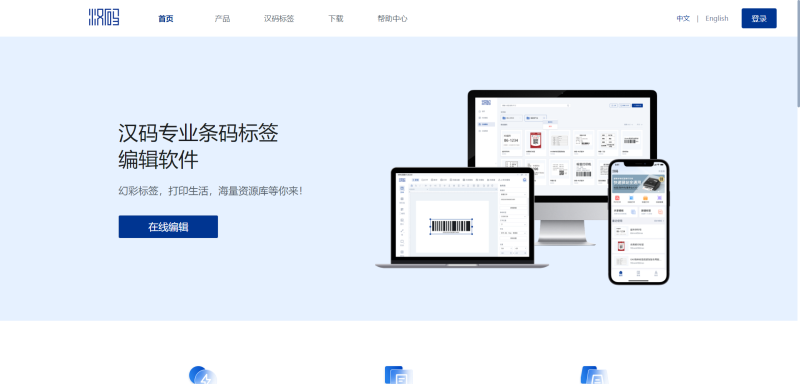The width and height of the screenshot is (800, 384).
Task: Visit the 帮助中心 page
Action: click(x=392, y=19)
